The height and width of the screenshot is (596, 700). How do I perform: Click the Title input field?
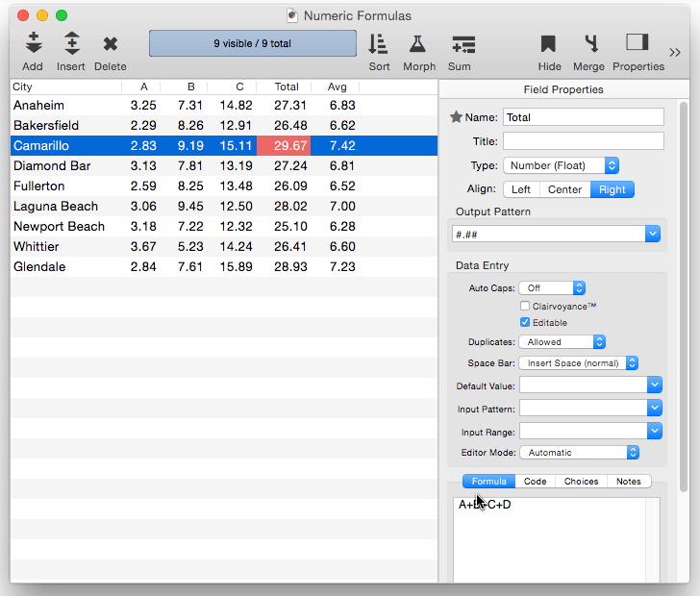(x=583, y=141)
